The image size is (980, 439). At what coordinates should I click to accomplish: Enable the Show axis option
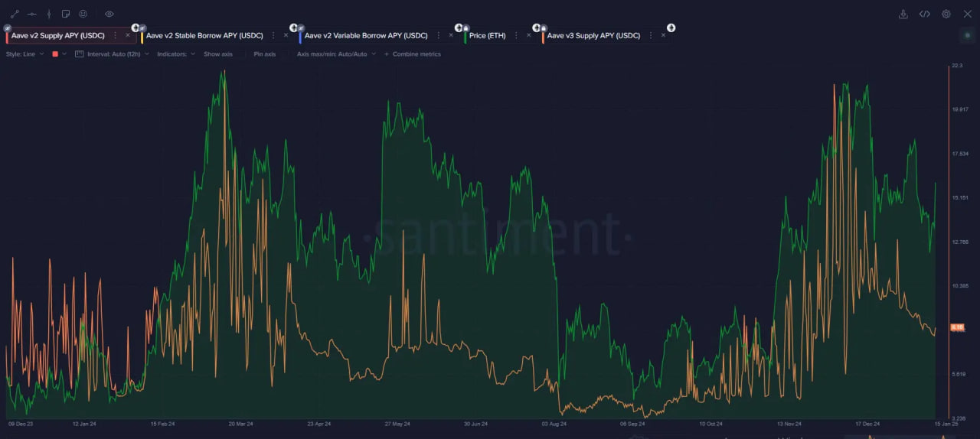(x=217, y=54)
